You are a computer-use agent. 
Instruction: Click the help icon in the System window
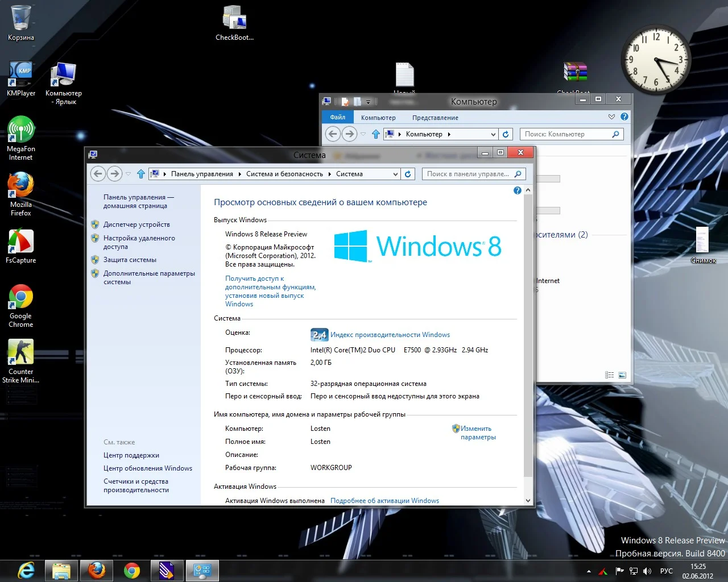point(517,190)
